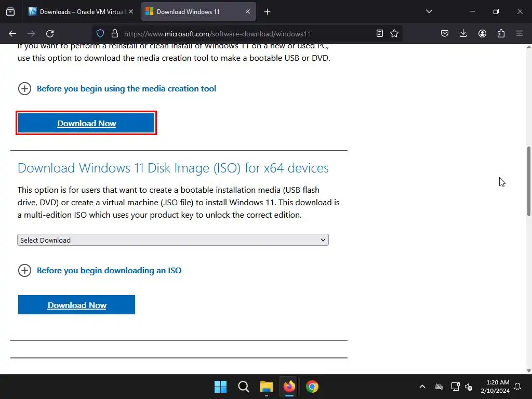The width and height of the screenshot is (532, 399).
Task: Open notifications bell
Action: (518, 387)
